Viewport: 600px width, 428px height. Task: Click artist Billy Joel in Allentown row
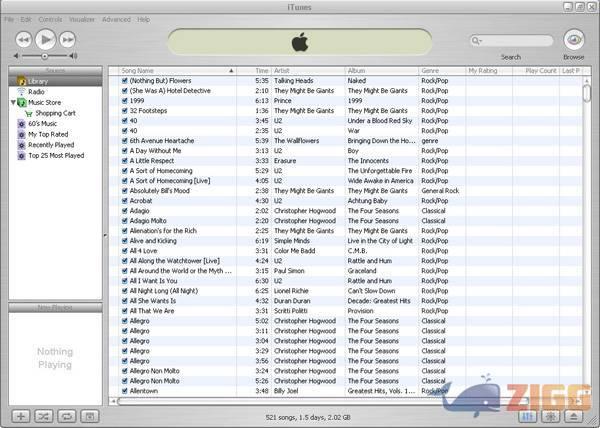[x=286, y=391]
